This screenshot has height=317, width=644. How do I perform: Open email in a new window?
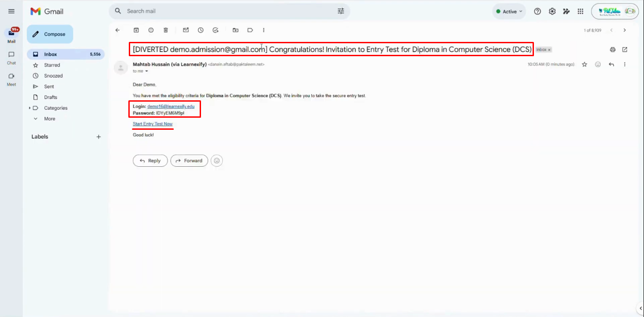(x=625, y=49)
